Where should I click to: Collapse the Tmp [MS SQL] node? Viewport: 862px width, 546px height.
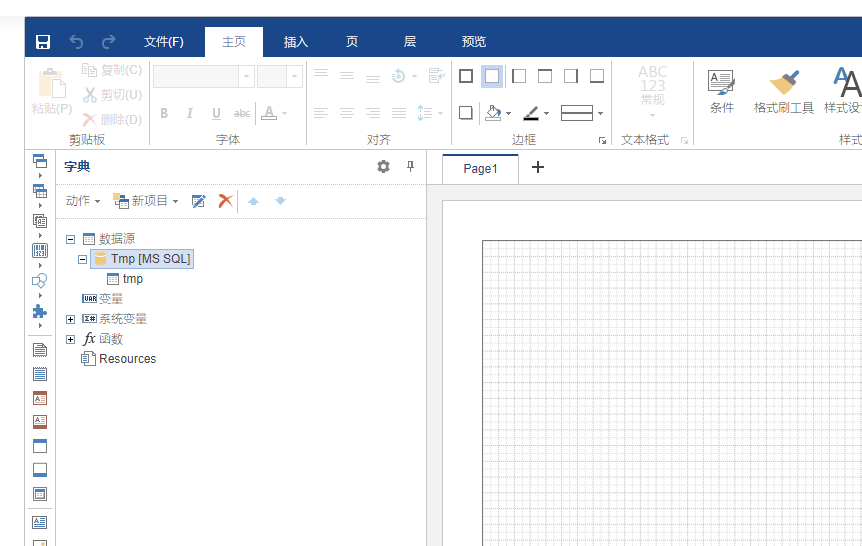pos(82,259)
